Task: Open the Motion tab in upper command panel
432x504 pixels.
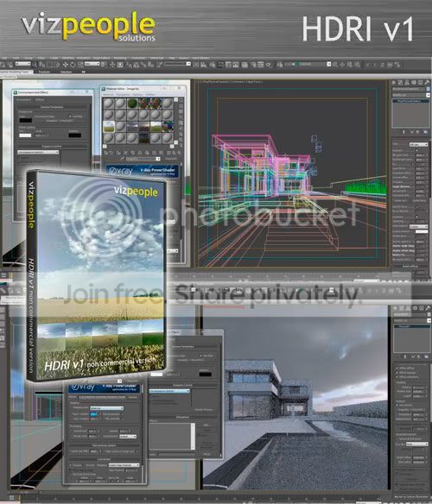Action: 415,82
